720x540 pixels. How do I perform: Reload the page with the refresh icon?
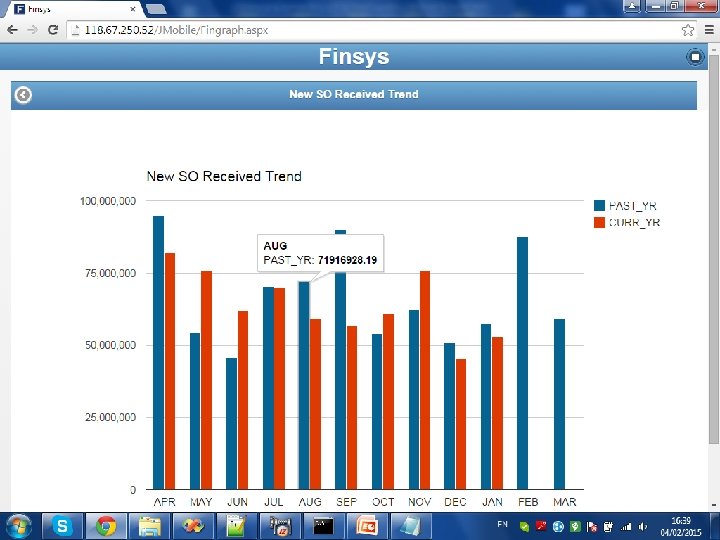click(x=53, y=30)
